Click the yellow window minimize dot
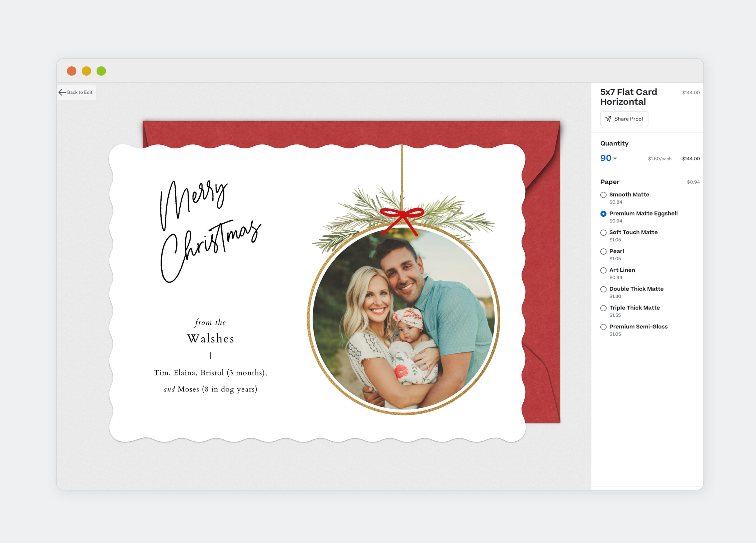The height and width of the screenshot is (543, 756). click(86, 71)
